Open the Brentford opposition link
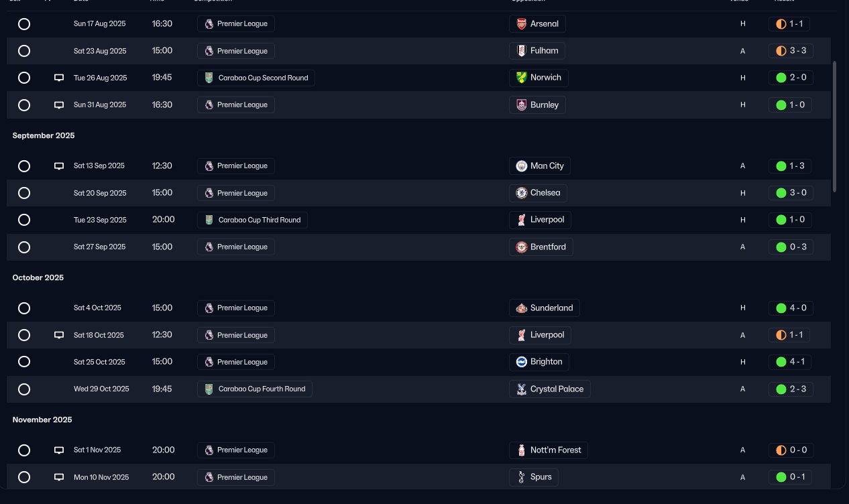Image resolution: width=849 pixels, height=504 pixels. click(541, 247)
